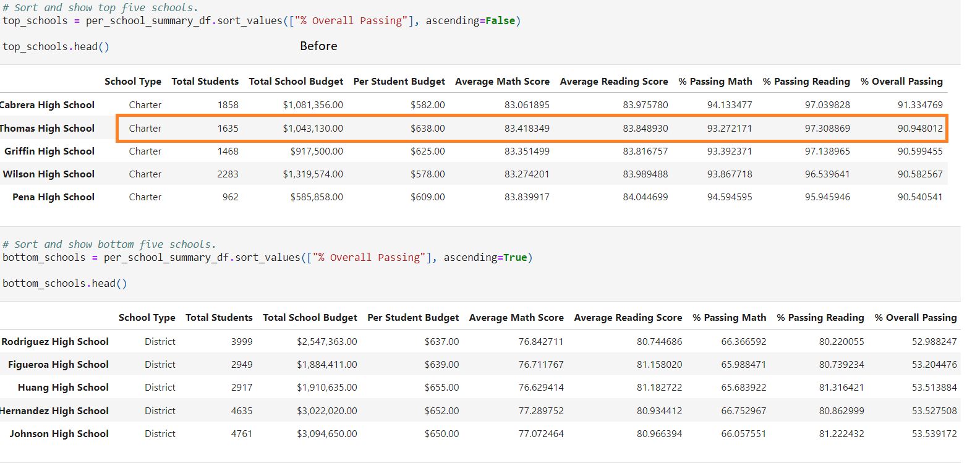
Task: Click Thomas High School's 90.948012 overall passing value
Action: 920,129
